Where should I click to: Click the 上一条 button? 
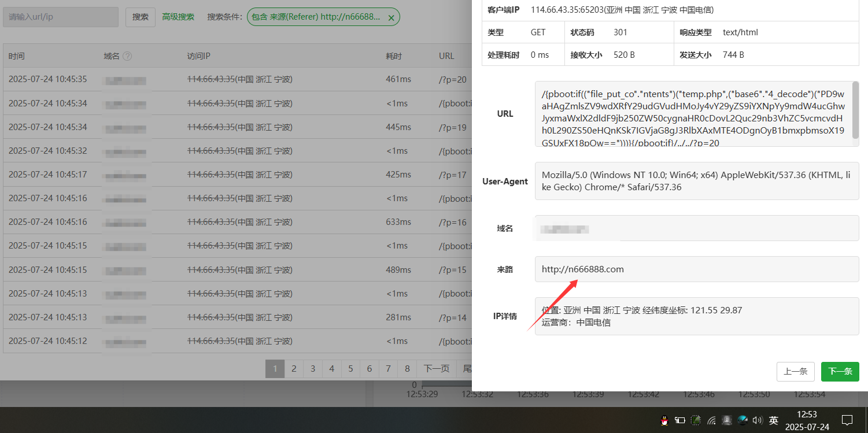[796, 371]
